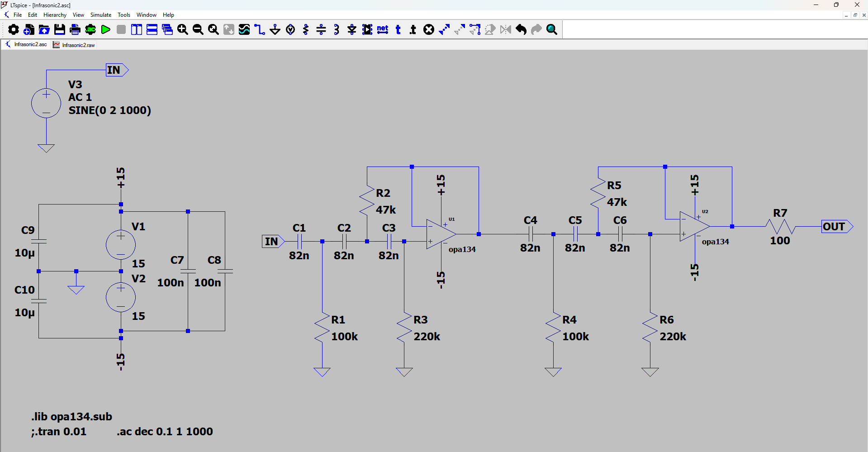Select the Capacitor component tool

321,29
